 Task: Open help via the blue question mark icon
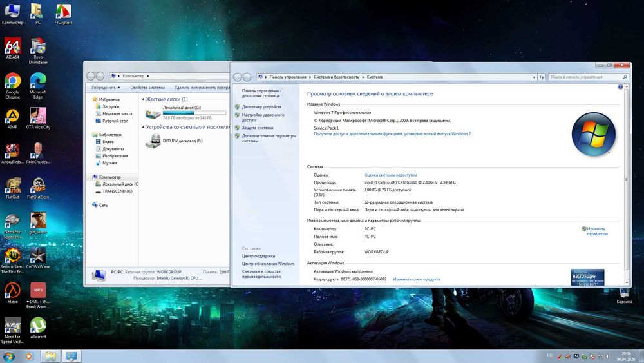click(x=620, y=87)
